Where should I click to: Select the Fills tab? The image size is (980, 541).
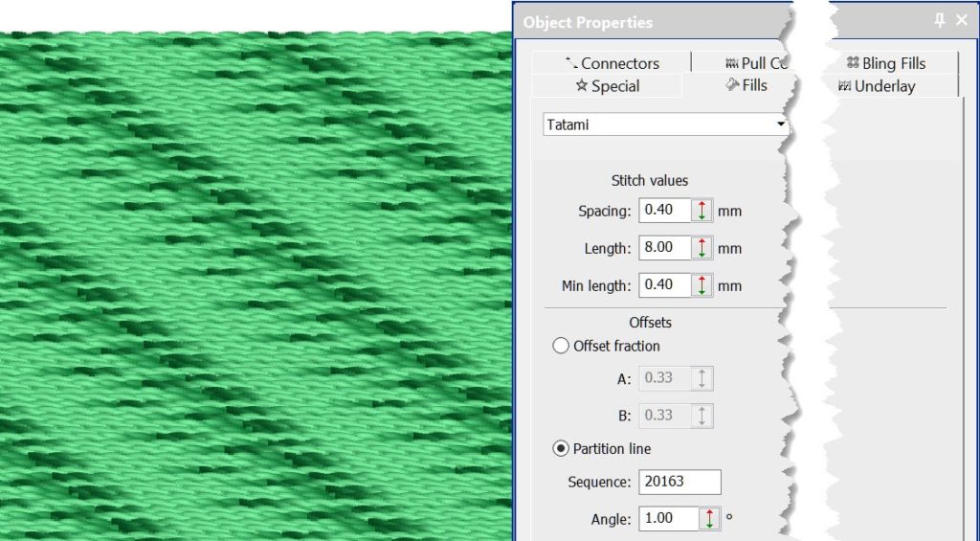click(746, 85)
